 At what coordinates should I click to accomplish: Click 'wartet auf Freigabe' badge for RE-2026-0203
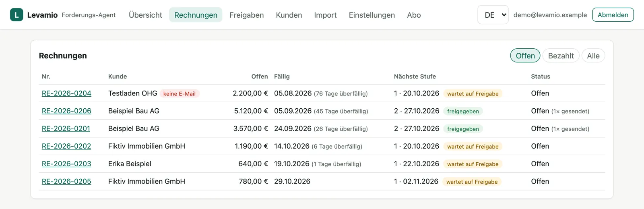coord(473,164)
